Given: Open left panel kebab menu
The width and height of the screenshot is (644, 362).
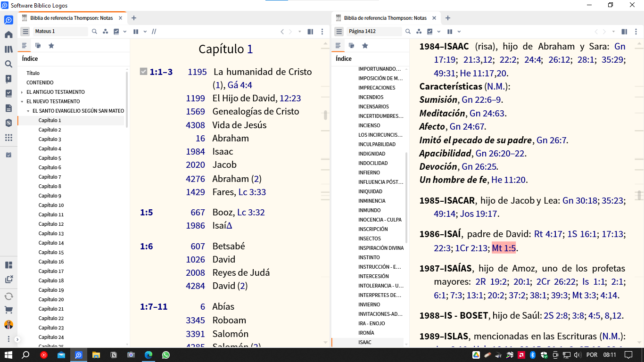Looking at the screenshot, I should 322,32.
